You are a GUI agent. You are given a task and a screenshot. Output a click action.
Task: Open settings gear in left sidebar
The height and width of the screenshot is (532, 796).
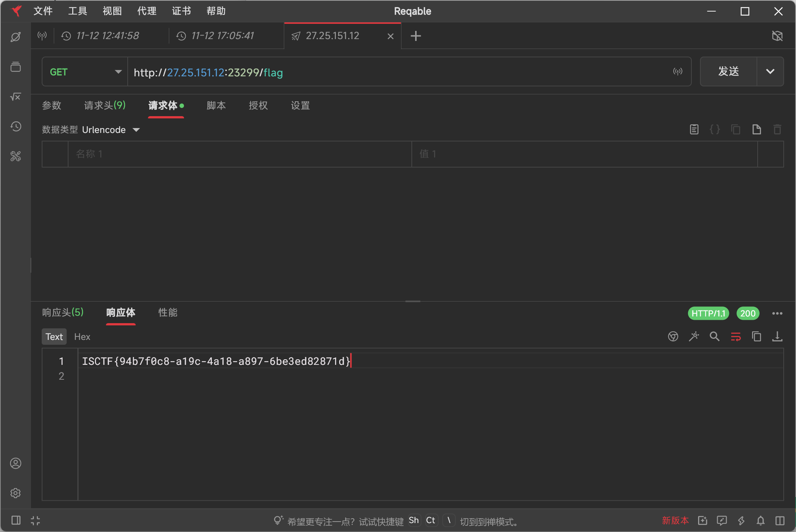16,493
